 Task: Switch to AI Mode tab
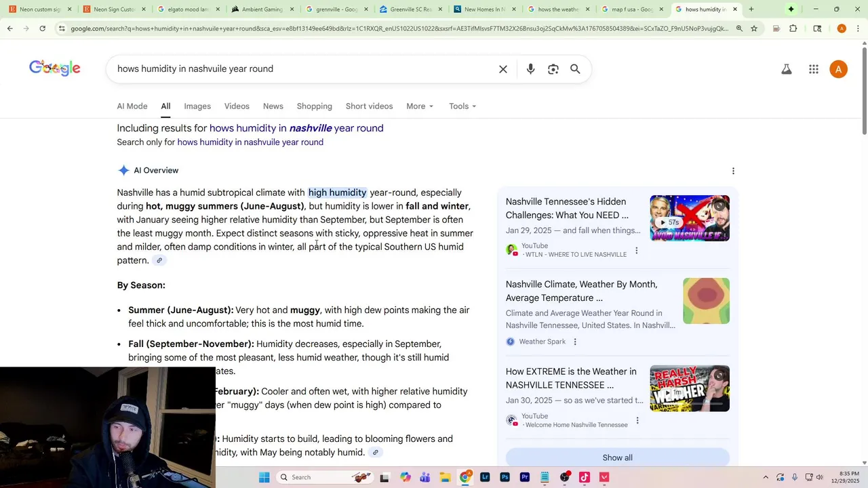[x=132, y=106]
